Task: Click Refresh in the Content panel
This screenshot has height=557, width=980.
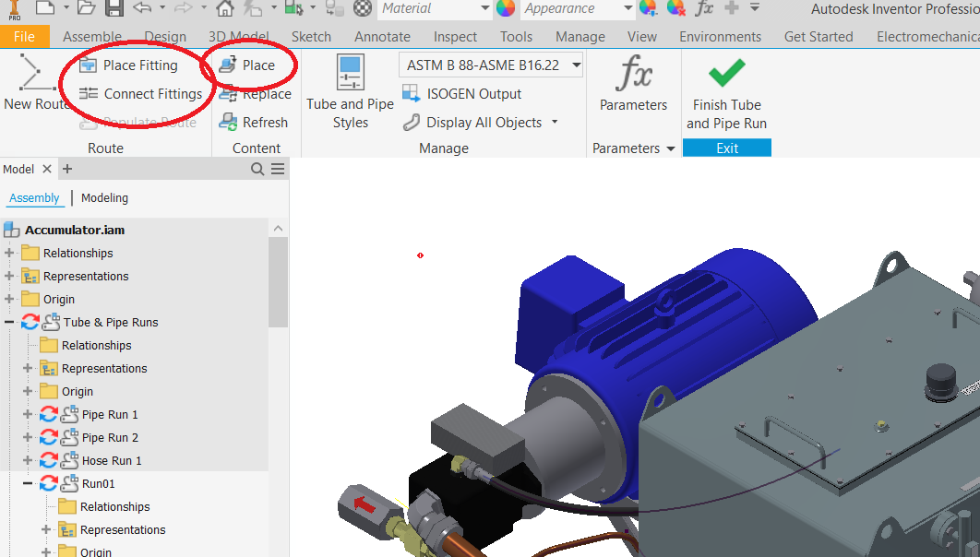Action: click(x=254, y=123)
